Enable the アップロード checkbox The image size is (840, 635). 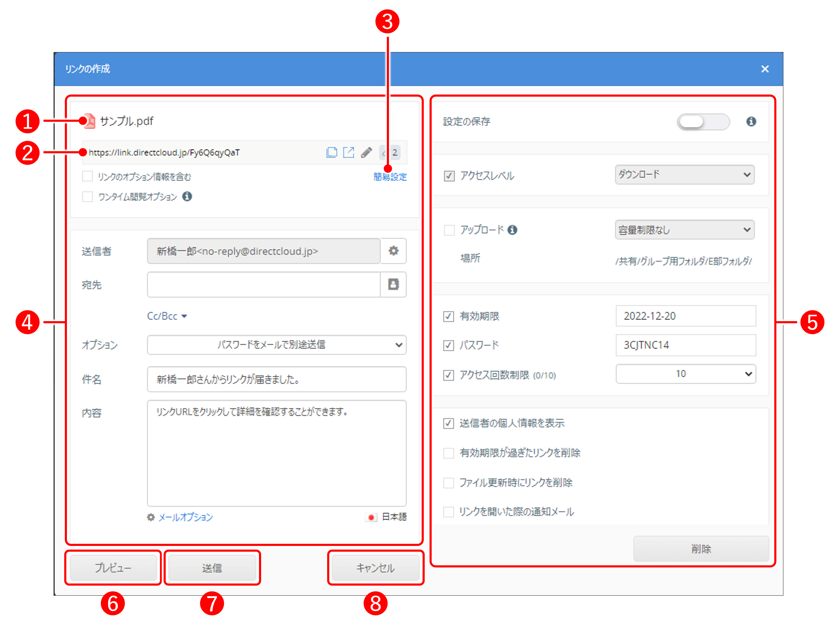click(449, 230)
